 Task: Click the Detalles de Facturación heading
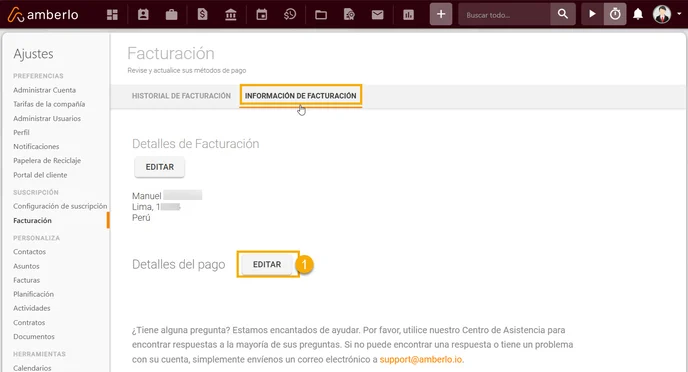point(196,144)
